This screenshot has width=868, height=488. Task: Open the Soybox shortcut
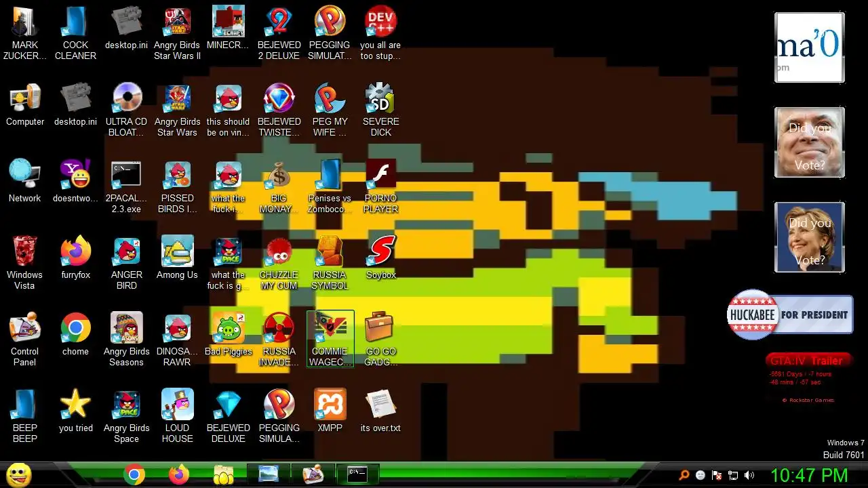(380, 258)
